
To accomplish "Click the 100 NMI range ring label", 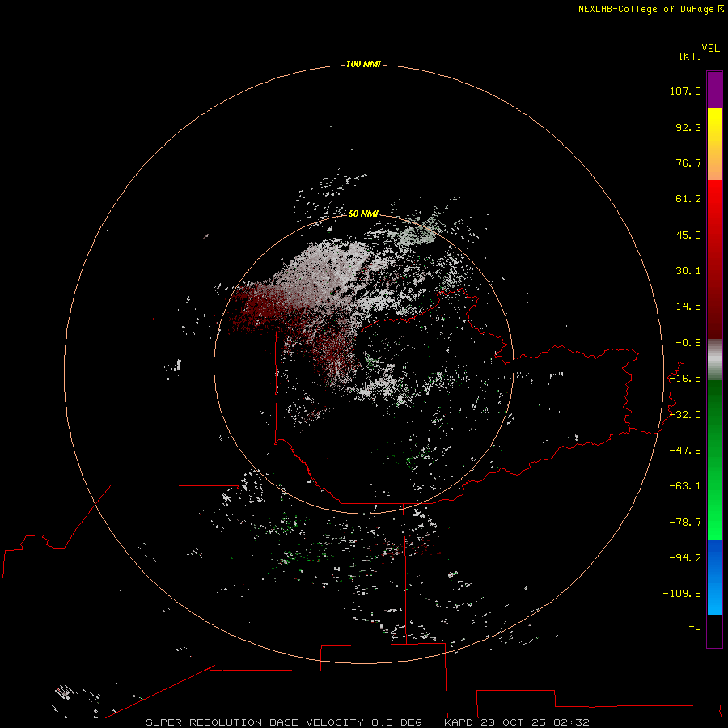I will click(363, 64).
